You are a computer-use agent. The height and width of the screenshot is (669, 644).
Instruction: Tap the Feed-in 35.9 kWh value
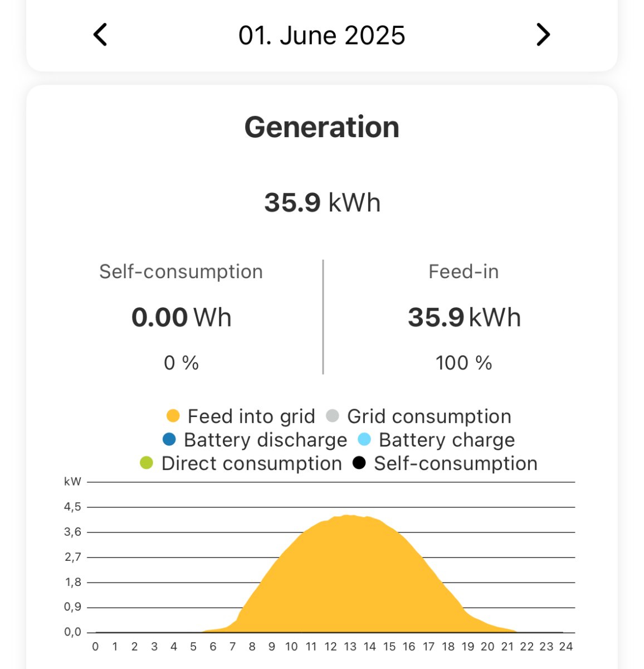[x=464, y=317]
